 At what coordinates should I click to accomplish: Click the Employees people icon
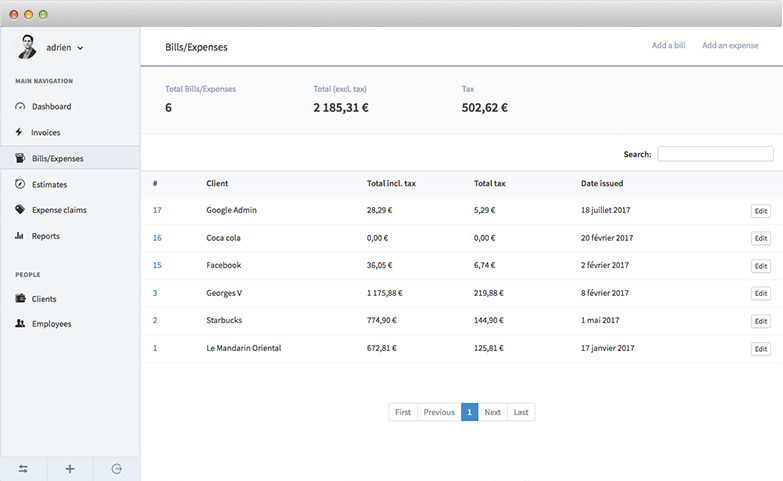[20, 324]
